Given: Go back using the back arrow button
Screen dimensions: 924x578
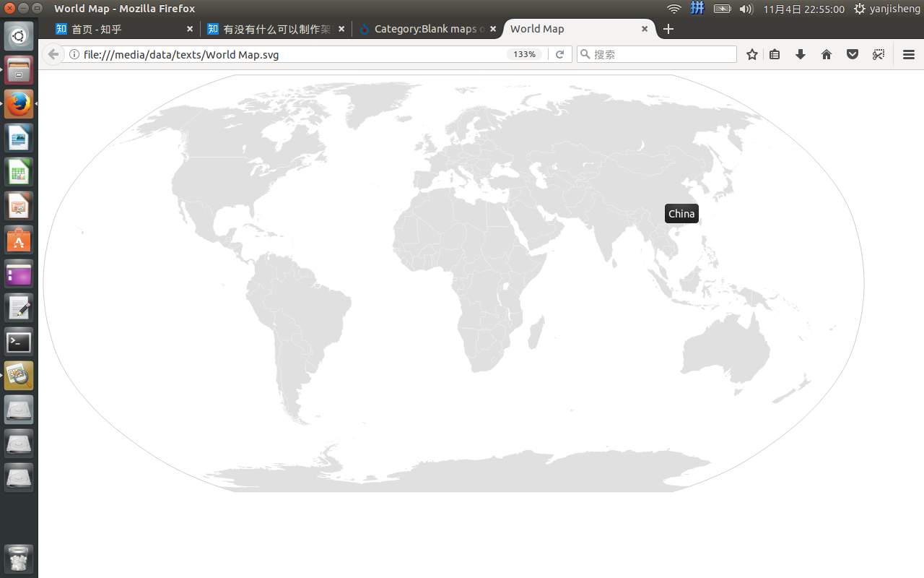Looking at the screenshot, I should point(53,54).
